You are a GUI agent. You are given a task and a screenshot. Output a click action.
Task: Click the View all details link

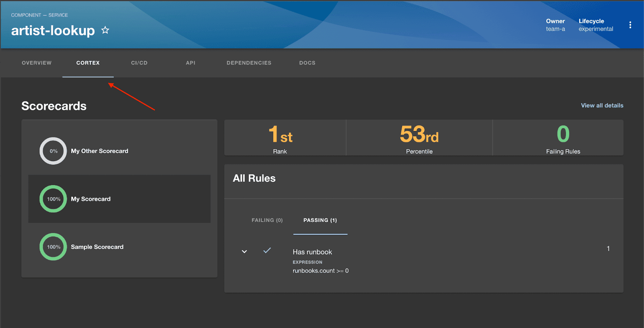point(602,106)
